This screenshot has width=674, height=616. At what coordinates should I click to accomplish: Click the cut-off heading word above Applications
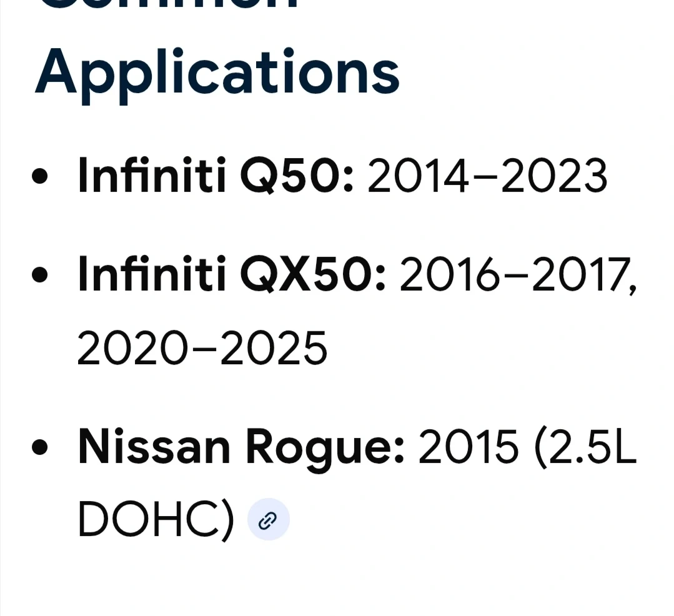click(x=169, y=4)
